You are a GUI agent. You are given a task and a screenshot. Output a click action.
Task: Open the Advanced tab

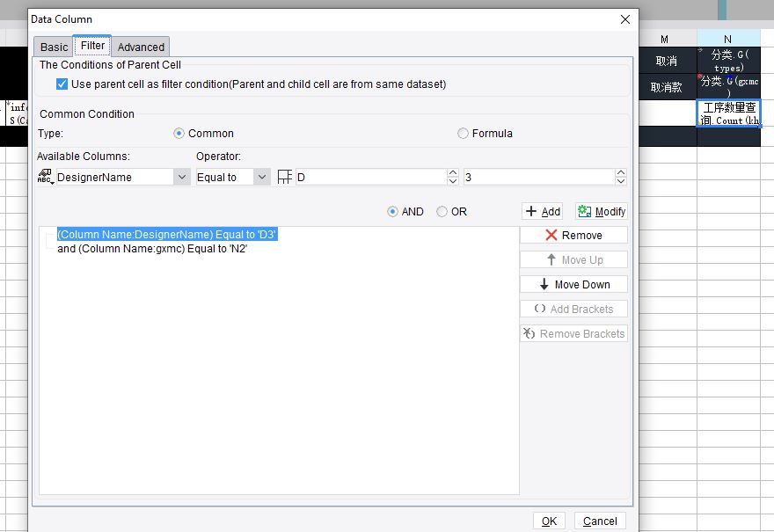(x=141, y=47)
